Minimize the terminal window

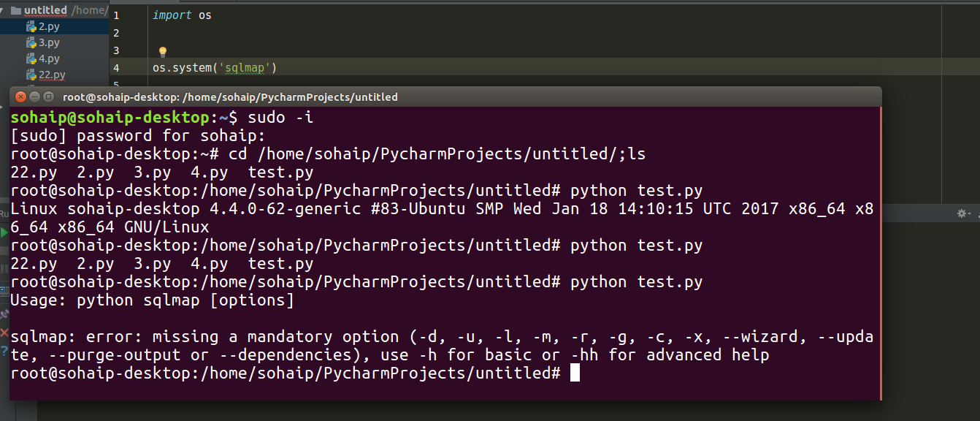coord(34,97)
